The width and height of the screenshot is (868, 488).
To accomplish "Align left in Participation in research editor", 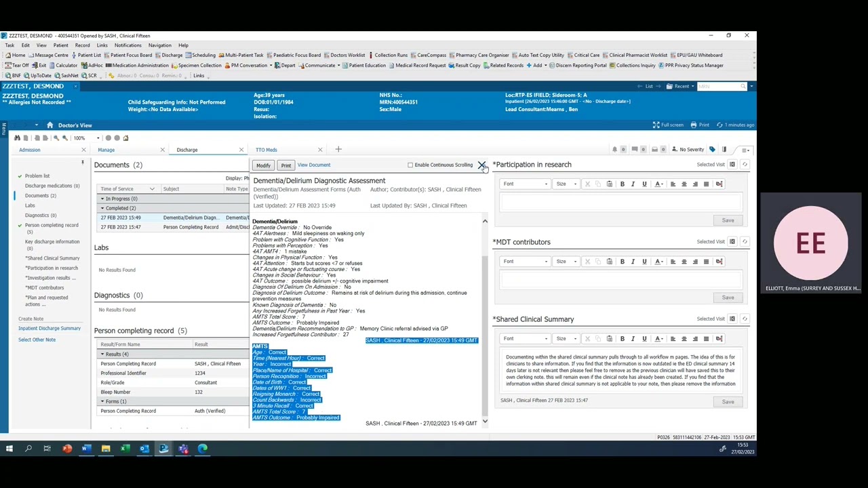I will (x=673, y=184).
